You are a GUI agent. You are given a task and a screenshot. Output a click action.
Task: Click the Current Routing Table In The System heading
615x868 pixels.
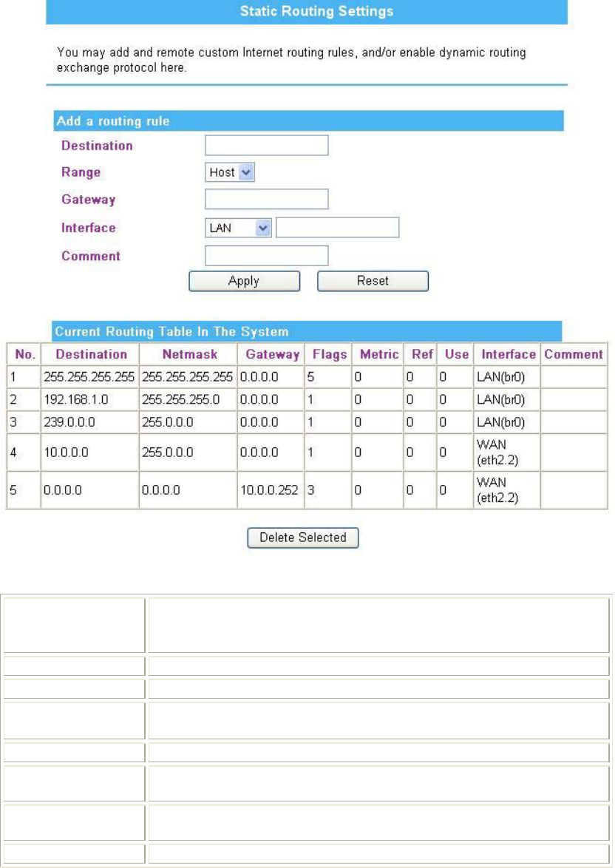coord(171,332)
